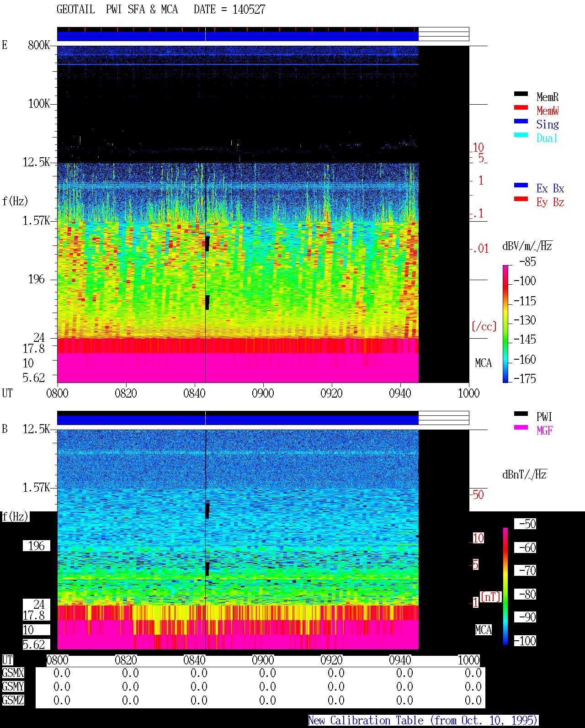This screenshot has width=585, height=728.
Task: Click the 12.5K frequency label on B panel
Action: [x=37, y=429]
